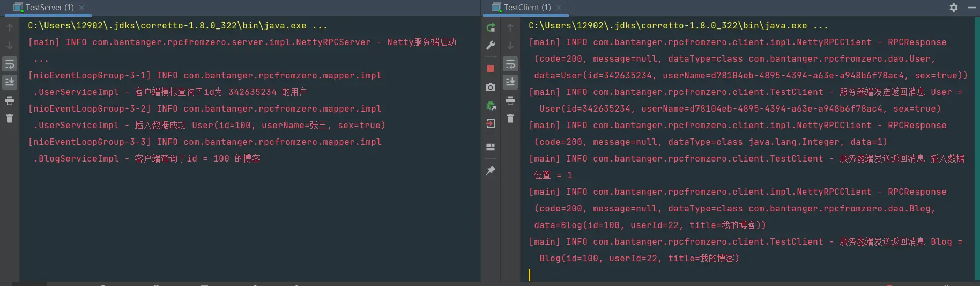Open run configuration settings via wrench icon
Screen dimensions: 980x286
[x=491, y=46]
